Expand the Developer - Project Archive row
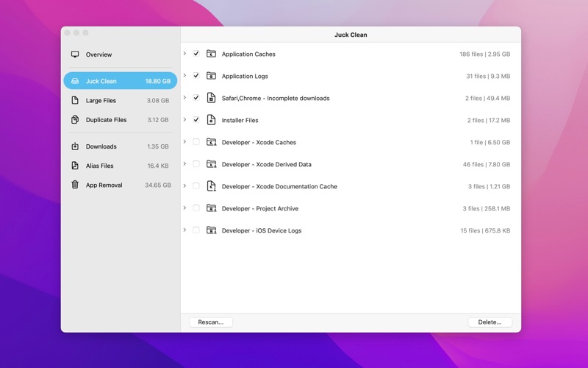588x368 pixels. [x=184, y=208]
